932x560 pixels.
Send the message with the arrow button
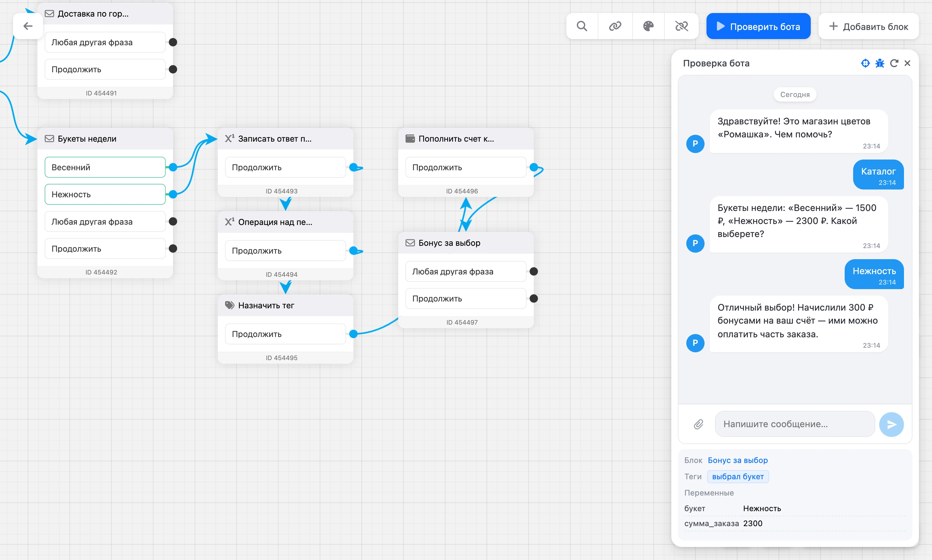tap(891, 424)
